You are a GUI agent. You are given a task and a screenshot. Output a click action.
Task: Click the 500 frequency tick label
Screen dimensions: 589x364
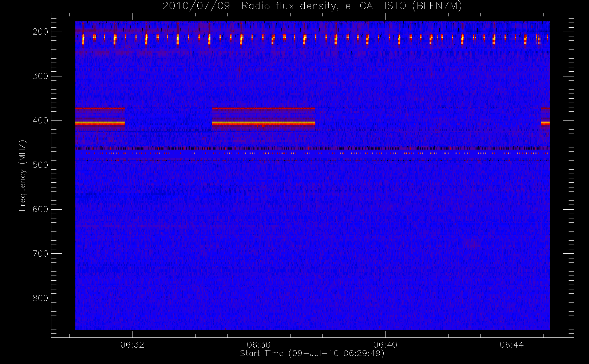coord(40,165)
